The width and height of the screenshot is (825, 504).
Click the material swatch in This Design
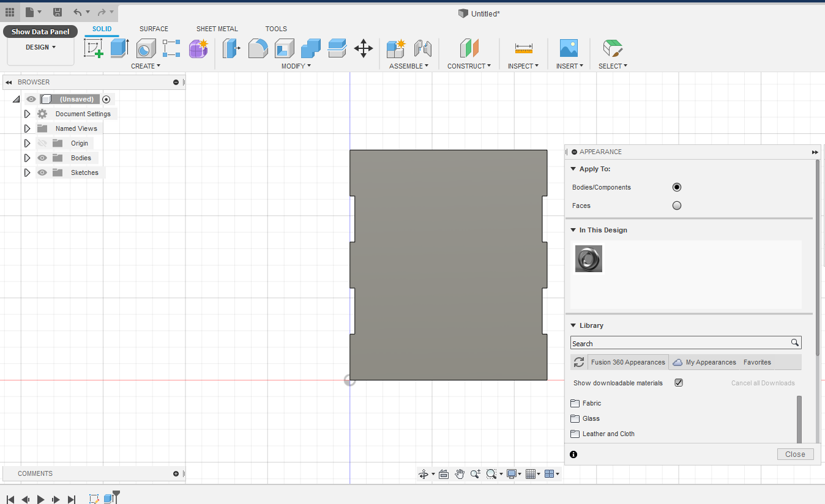[x=589, y=259]
